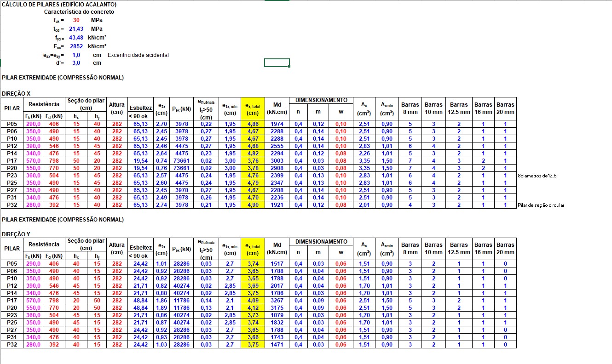
Task: Click the yellow ex,total cell showing 4,12
Action: click(x=253, y=308)
